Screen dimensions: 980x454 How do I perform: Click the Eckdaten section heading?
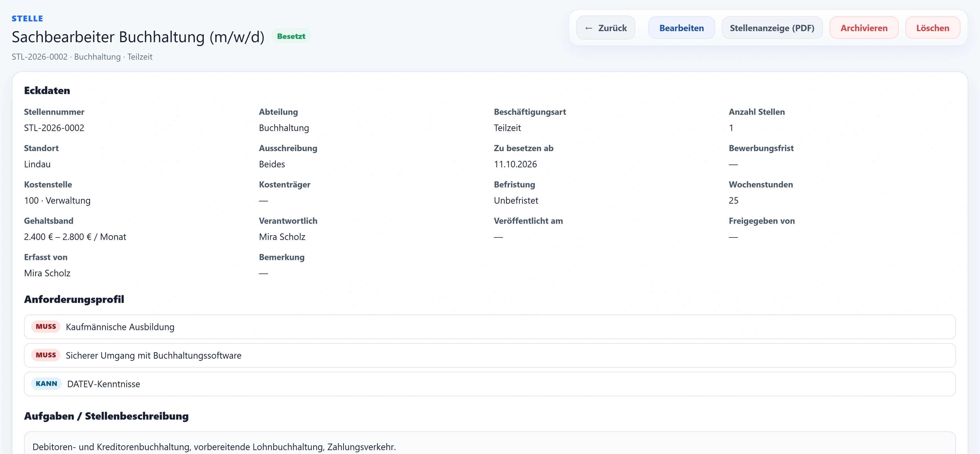(x=47, y=91)
